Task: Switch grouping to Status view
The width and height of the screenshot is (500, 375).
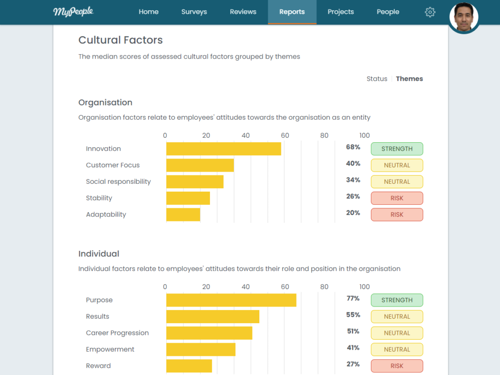Action: (377, 79)
